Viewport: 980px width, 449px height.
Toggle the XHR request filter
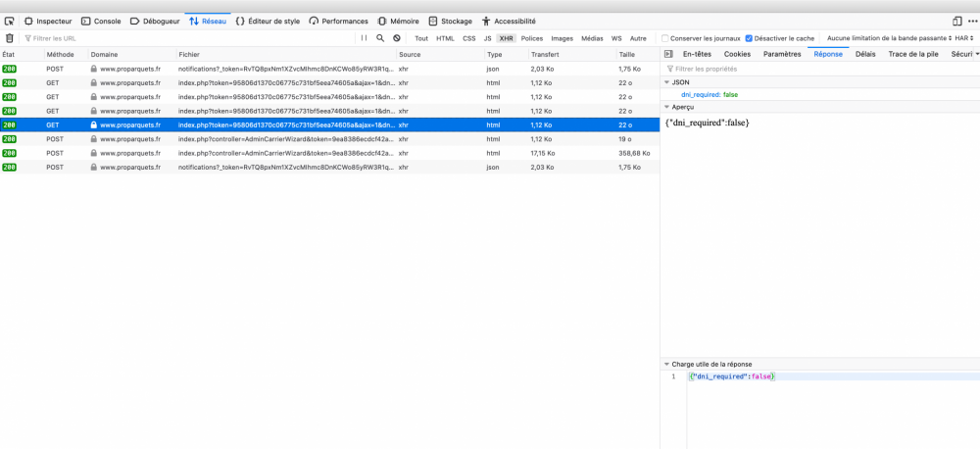[507, 38]
